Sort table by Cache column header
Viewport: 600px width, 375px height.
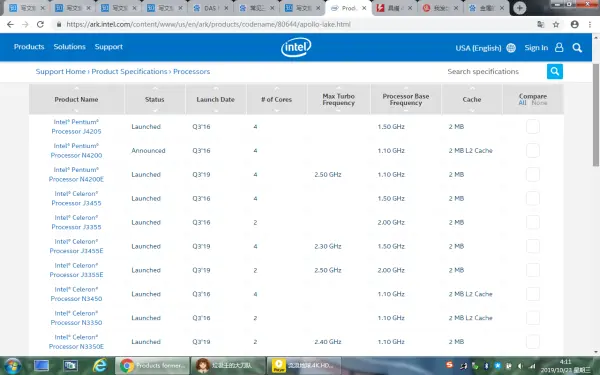(472, 99)
